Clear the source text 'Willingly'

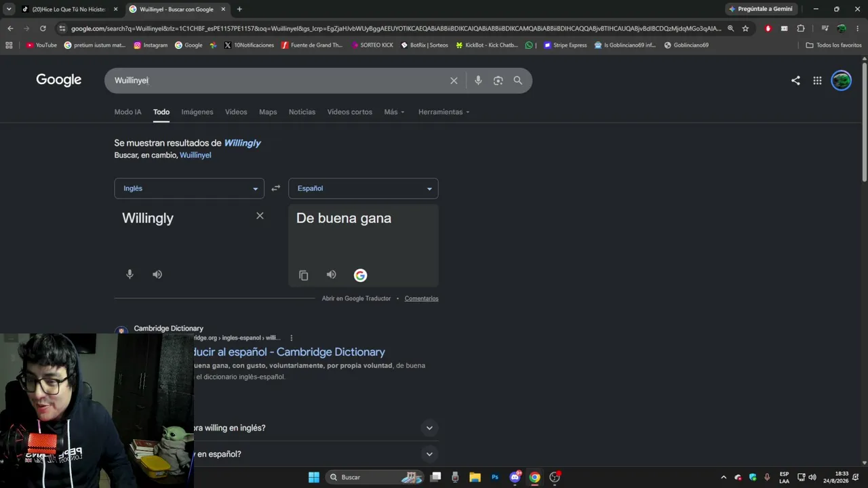[260, 216]
